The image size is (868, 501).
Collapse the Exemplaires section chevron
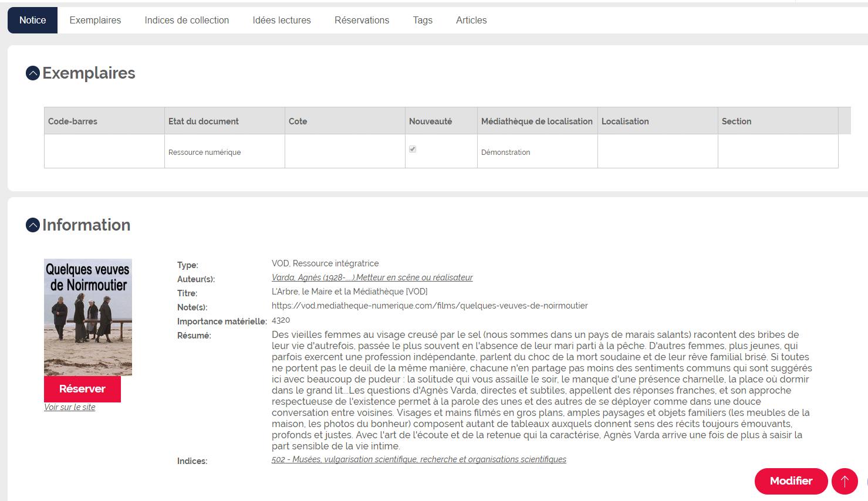[x=33, y=73]
